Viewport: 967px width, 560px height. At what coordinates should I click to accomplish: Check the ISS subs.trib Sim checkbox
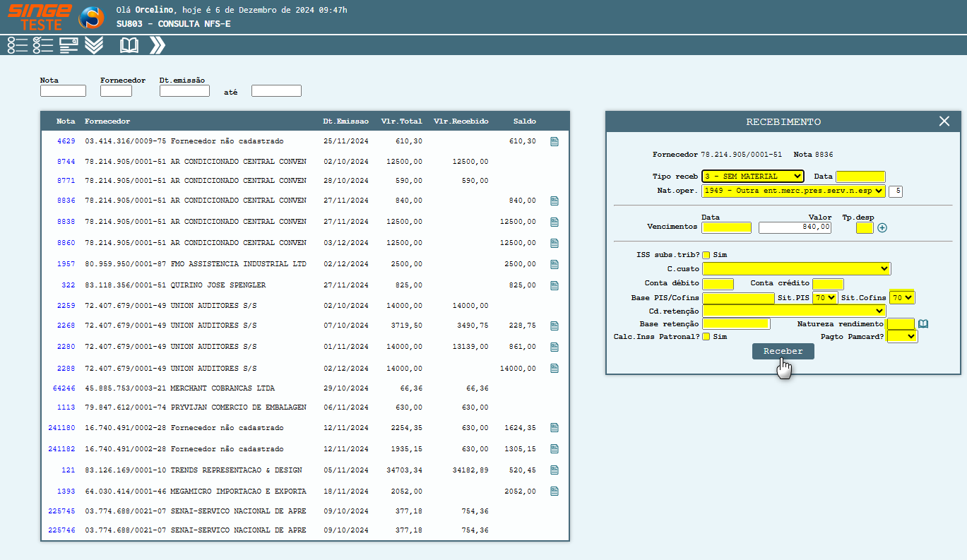pos(706,255)
